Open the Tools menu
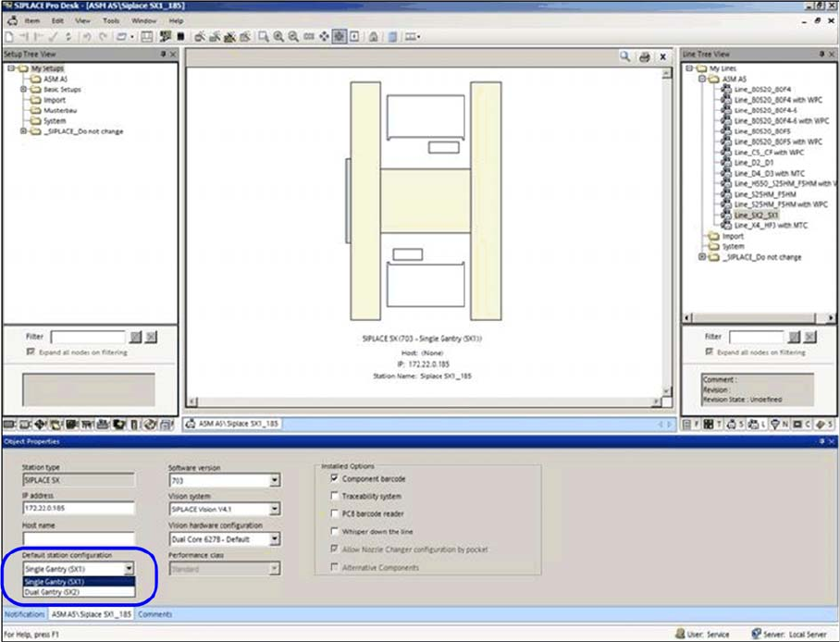This screenshot has width=840, height=642. 111,20
